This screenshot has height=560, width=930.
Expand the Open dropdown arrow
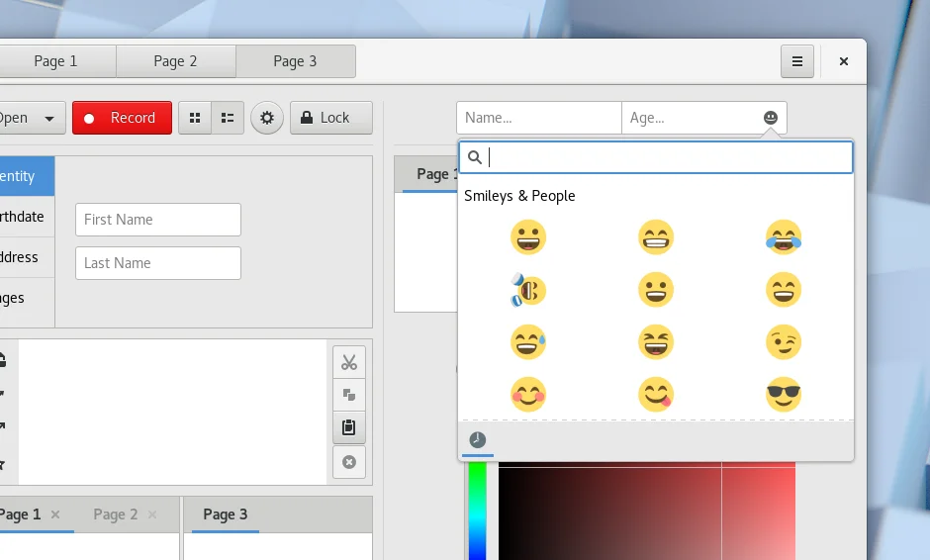point(48,119)
